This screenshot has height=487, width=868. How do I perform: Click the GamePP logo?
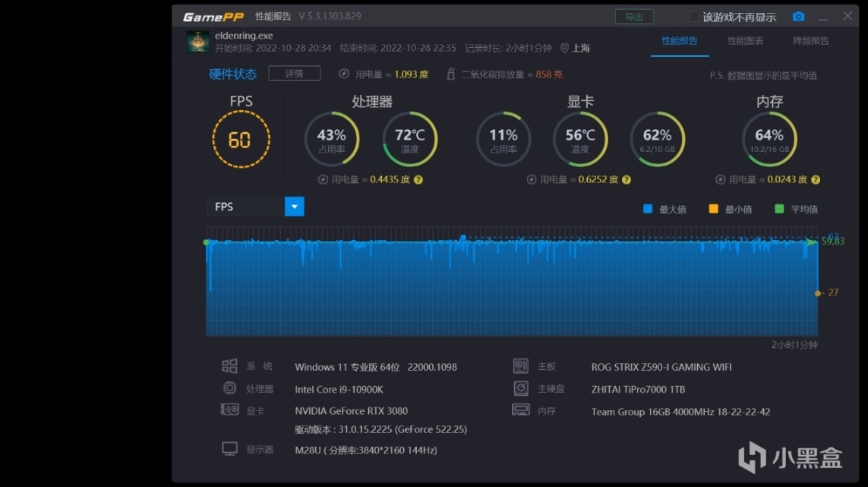[x=213, y=17]
